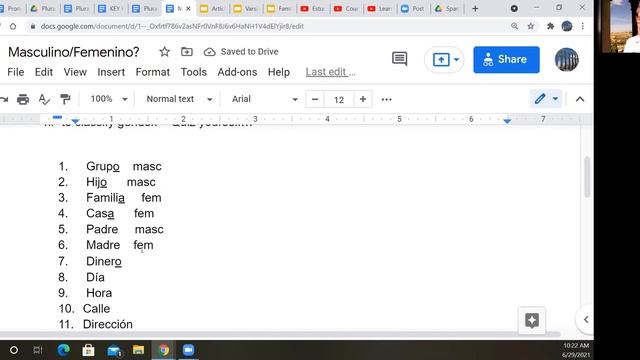Expand the present-to-meeting dropdown arrow

(x=456, y=60)
